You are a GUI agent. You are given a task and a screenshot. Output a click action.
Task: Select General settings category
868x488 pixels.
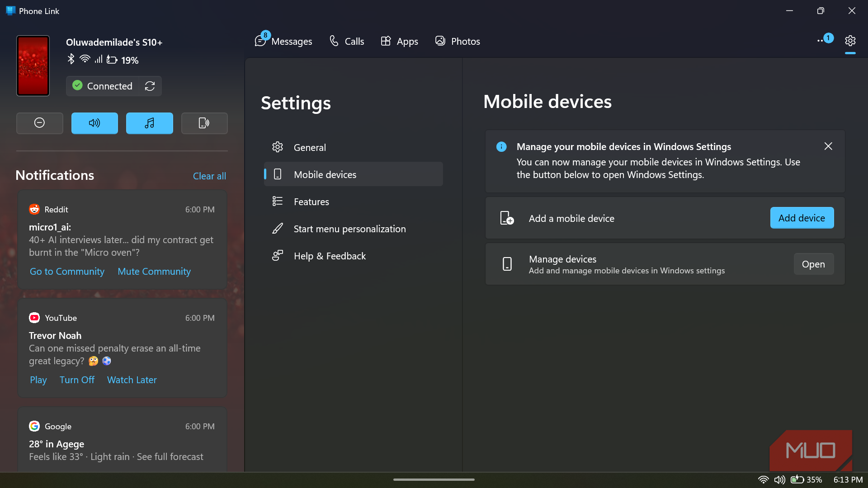[354, 147]
